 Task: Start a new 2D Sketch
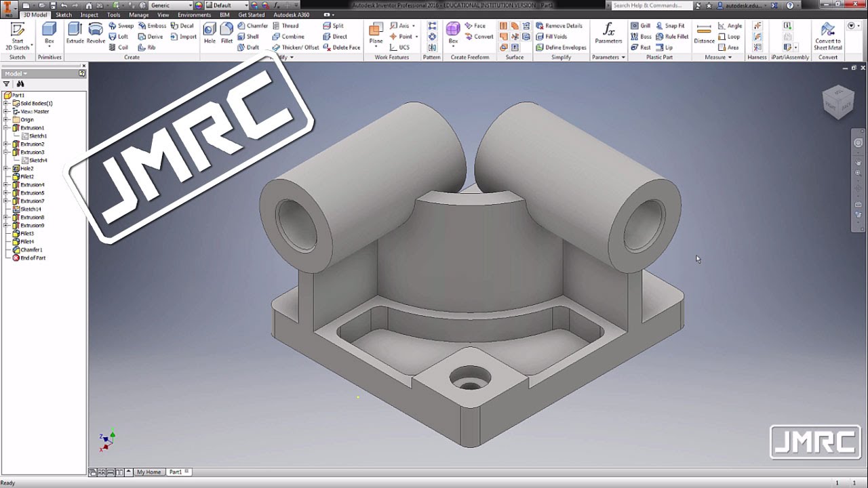click(17, 36)
